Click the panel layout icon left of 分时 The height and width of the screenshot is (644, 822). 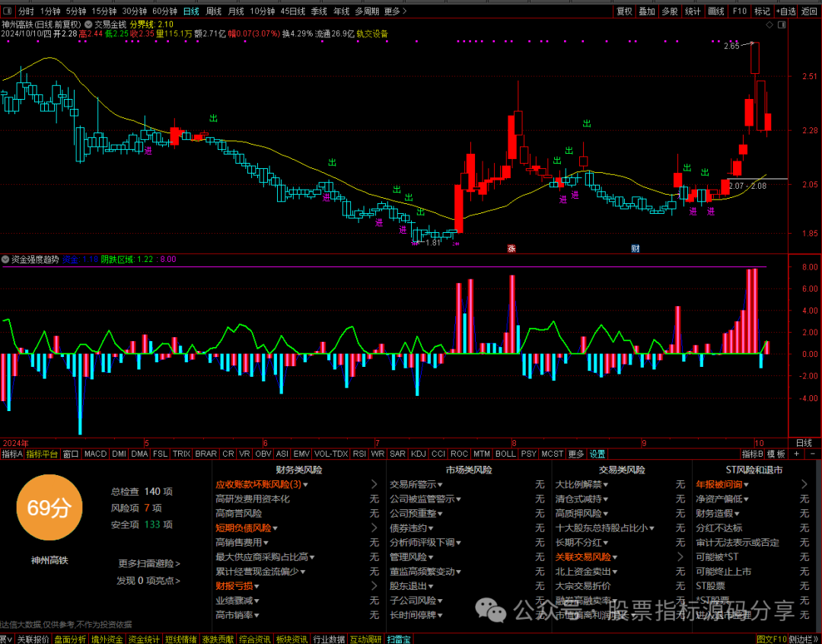pos(7,11)
